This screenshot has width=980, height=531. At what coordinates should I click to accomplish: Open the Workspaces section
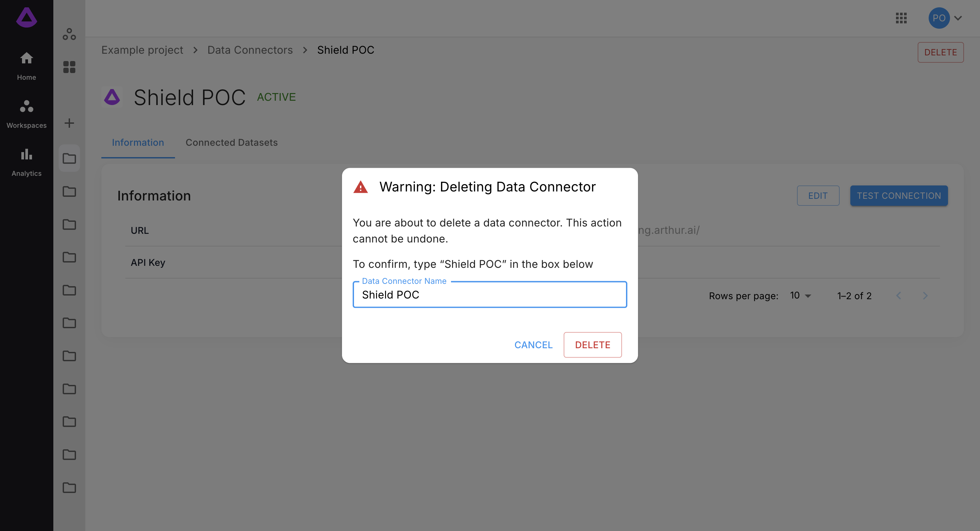(27, 114)
